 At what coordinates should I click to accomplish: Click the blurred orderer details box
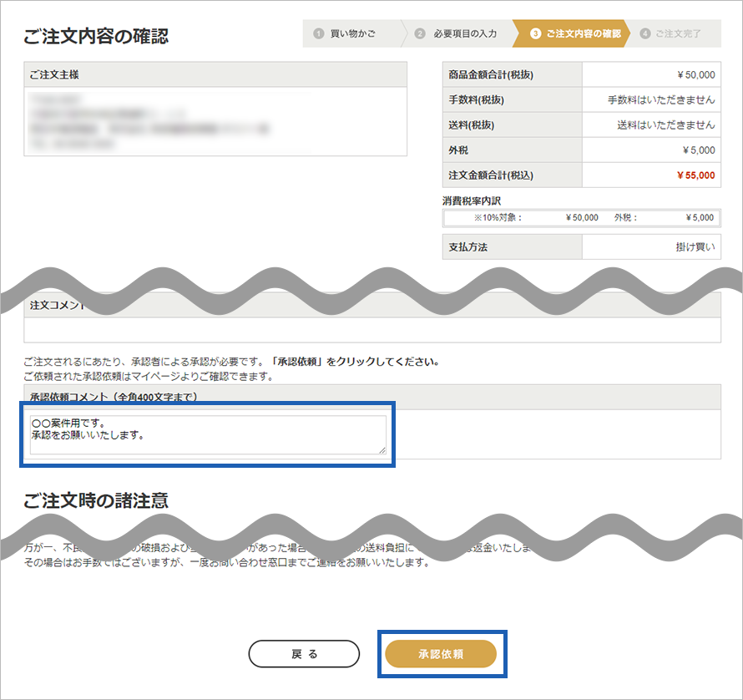pos(215,121)
